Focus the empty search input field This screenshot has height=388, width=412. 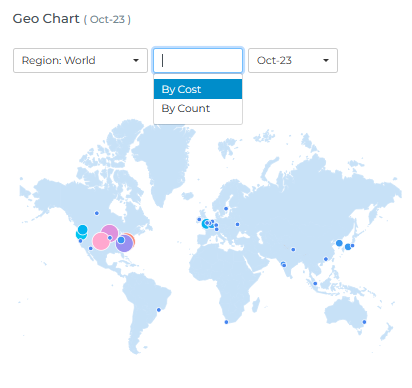pos(198,60)
